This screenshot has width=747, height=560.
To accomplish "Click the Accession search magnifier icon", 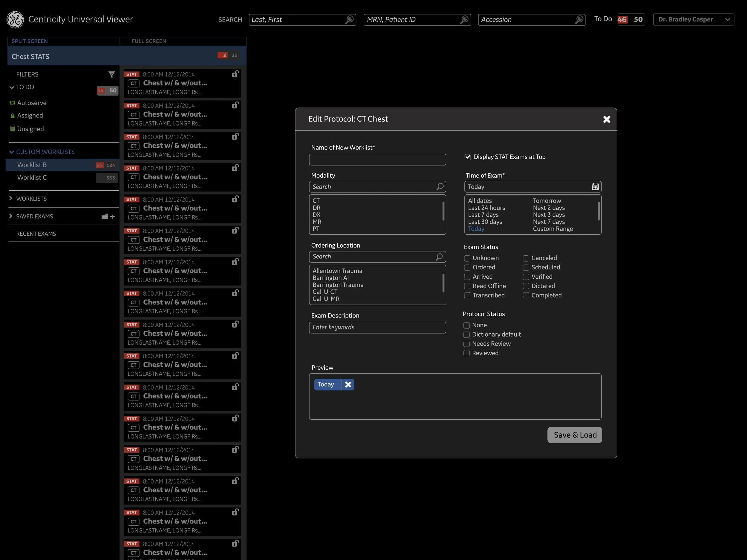I will (579, 20).
